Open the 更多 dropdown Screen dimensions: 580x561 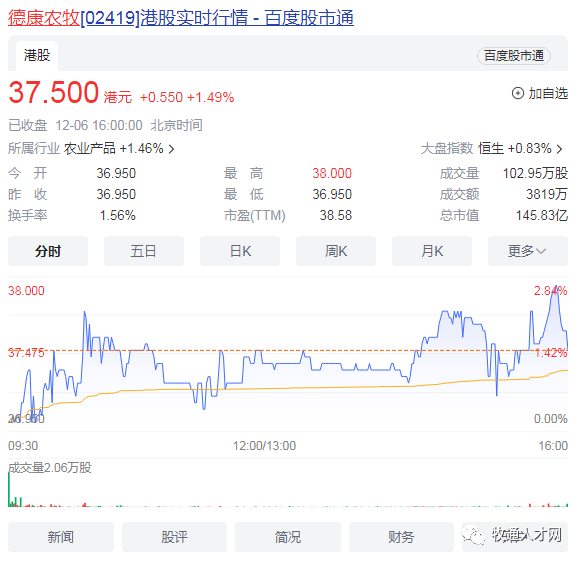[x=528, y=251]
